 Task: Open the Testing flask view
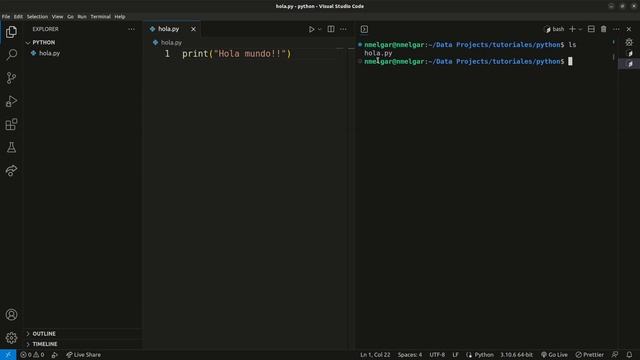(11, 147)
